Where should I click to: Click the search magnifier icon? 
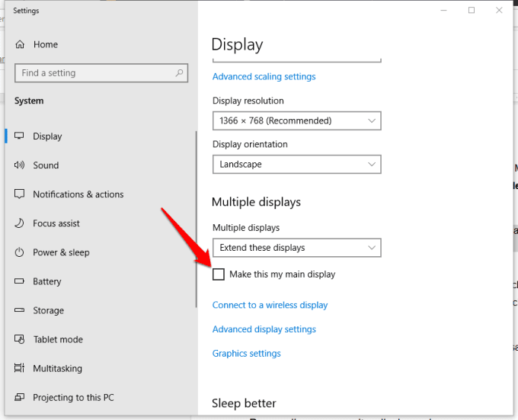(x=180, y=73)
